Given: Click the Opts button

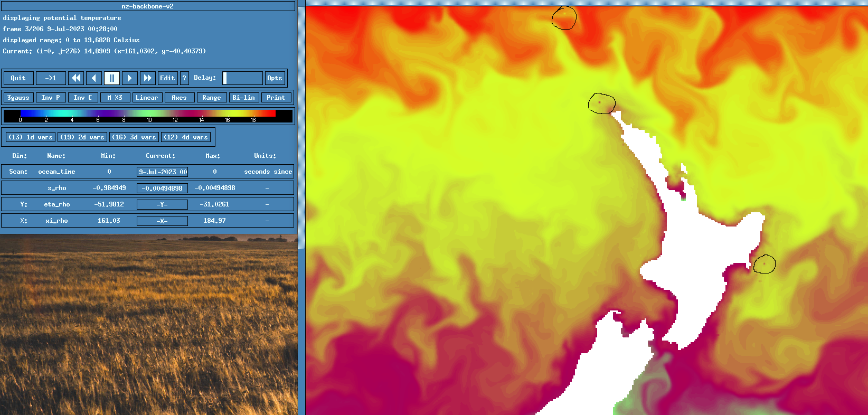Looking at the screenshot, I should pos(275,78).
